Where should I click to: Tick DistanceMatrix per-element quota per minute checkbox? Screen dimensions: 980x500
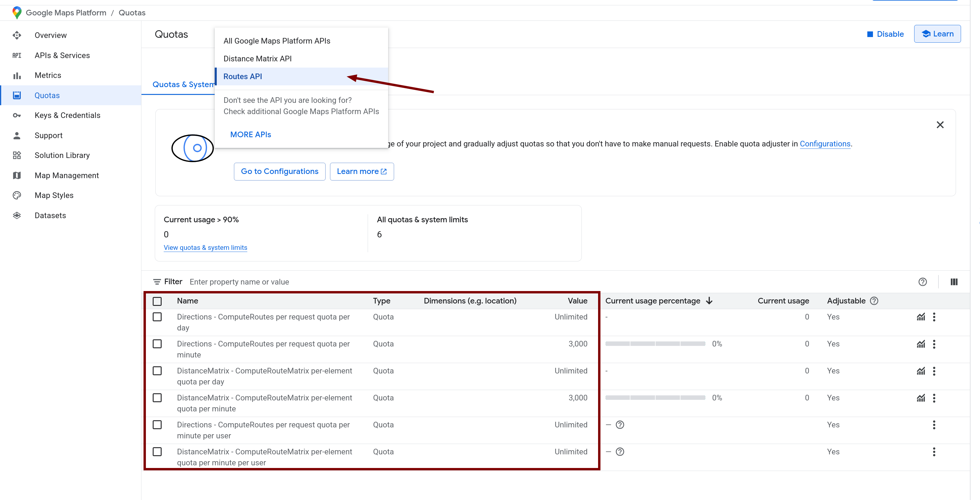point(157,398)
